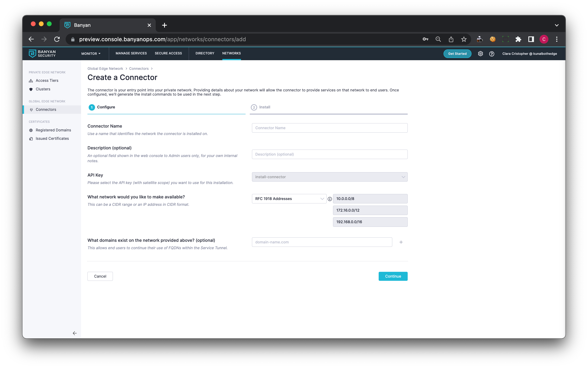Open the Extensions puzzle icon
The height and width of the screenshot is (368, 588).
pyautogui.click(x=518, y=39)
